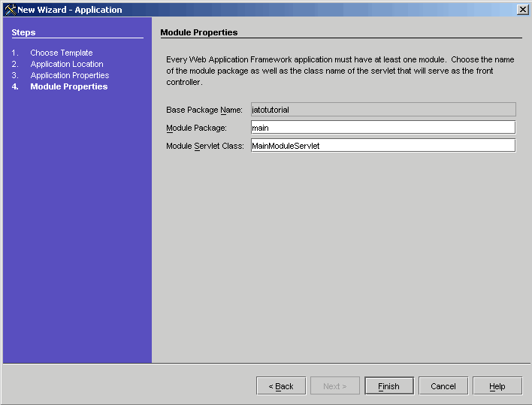The height and width of the screenshot is (405, 532).
Task: Close the wizard window with X
Action: coord(523,10)
